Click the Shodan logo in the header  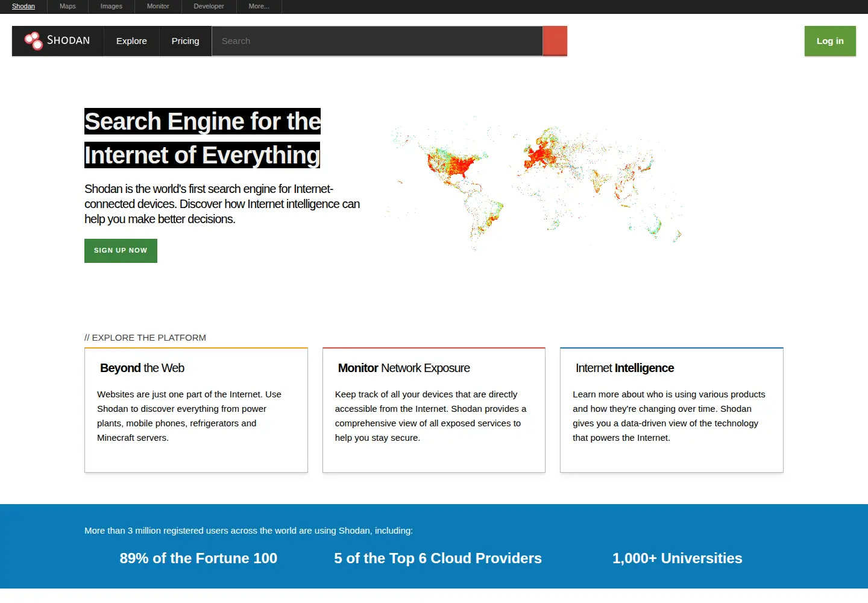[57, 41]
